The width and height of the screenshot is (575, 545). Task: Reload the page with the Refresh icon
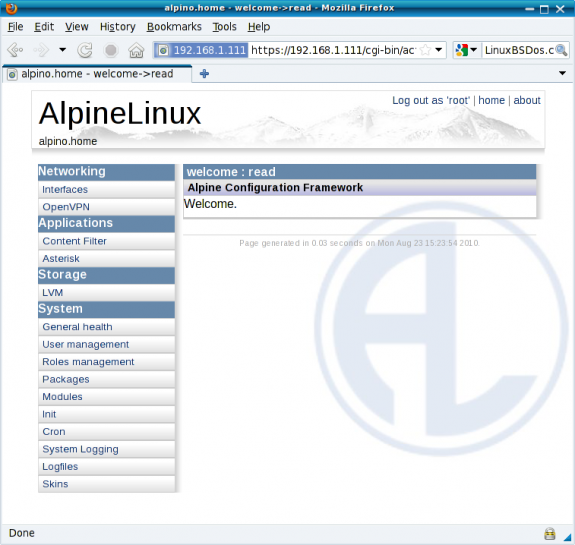pos(85,50)
